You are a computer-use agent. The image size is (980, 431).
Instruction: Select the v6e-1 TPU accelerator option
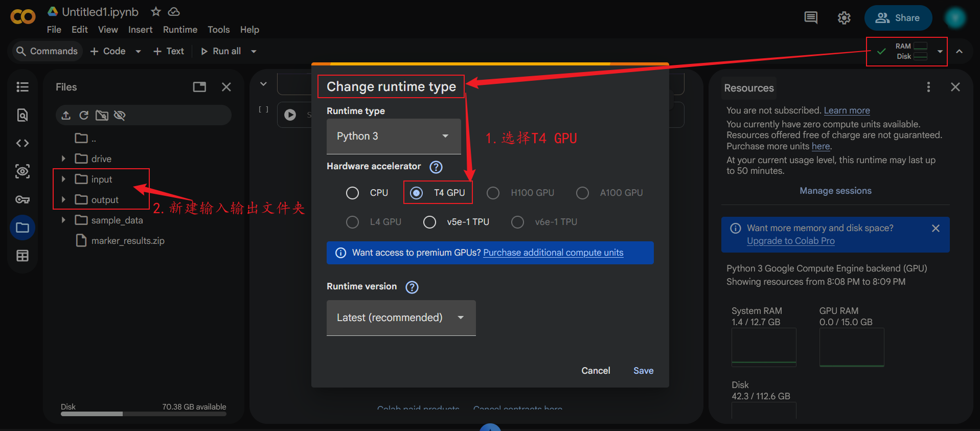517,222
